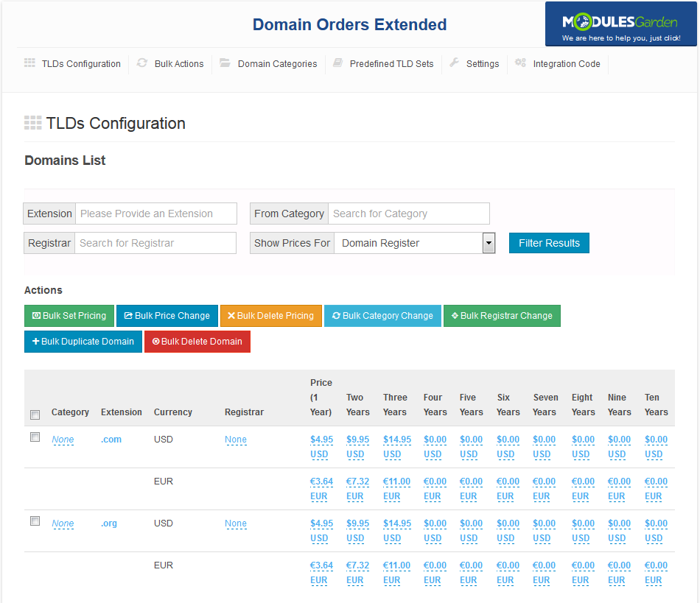Edit the .com $9.95 USD two-year price
The height and width of the screenshot is (603, 700).
point(357,446)
